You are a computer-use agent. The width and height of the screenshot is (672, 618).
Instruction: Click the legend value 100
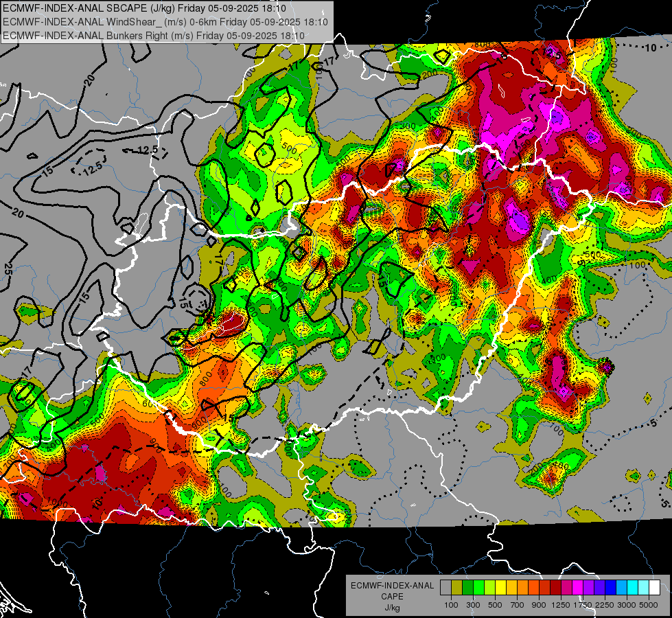click(x=451, y=605)
